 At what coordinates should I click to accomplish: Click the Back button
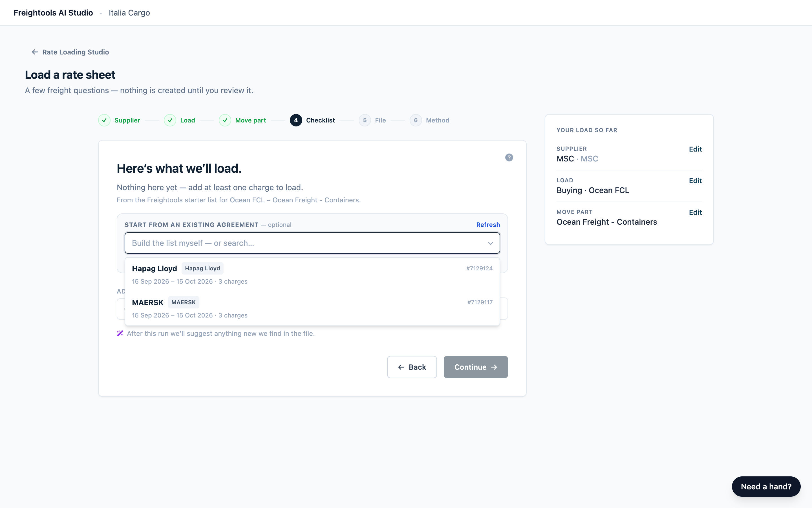pyautogui.click(x=412, y=367)
